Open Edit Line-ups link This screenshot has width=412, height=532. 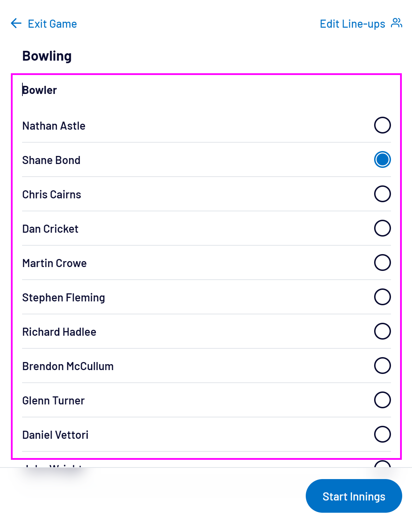coord(352,24)
